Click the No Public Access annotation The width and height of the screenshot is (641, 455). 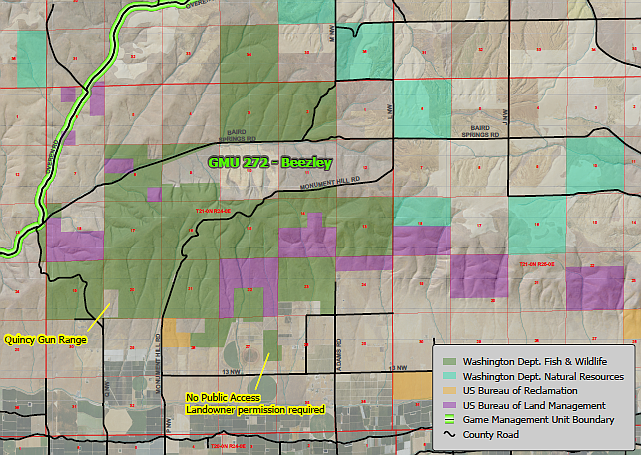tap(224, 397)
